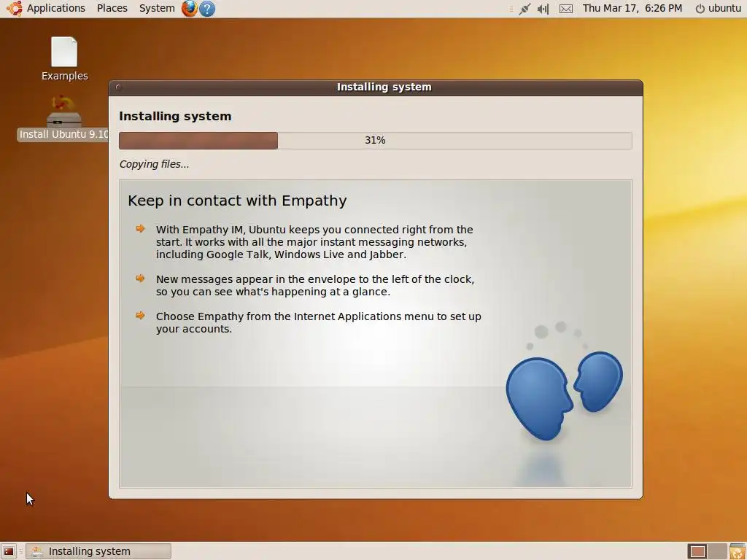
Task: Click the 'With Empathy IM, Ubuntu keeps' paragraph
Action: (x=314, y=242)
